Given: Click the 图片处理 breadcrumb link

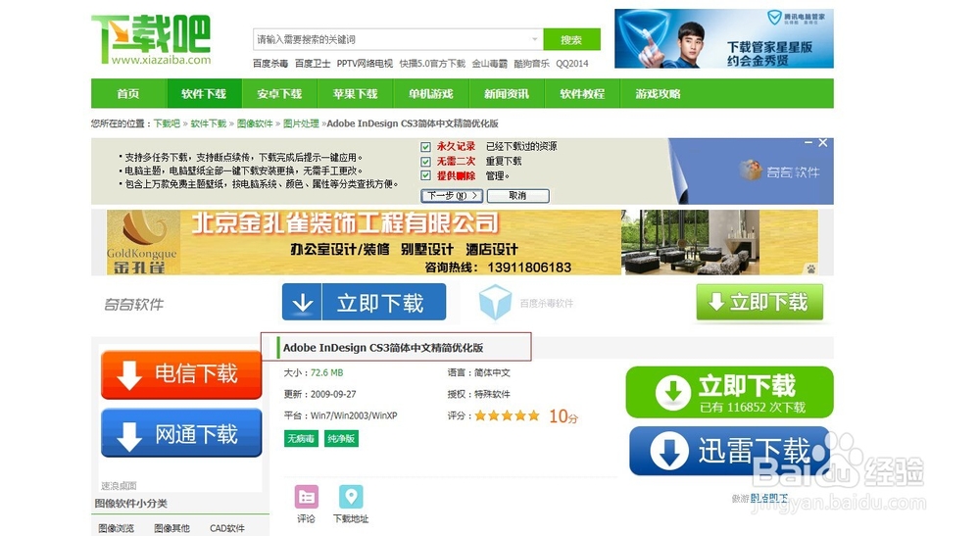Looking at the screenshot, I should 301,123.
